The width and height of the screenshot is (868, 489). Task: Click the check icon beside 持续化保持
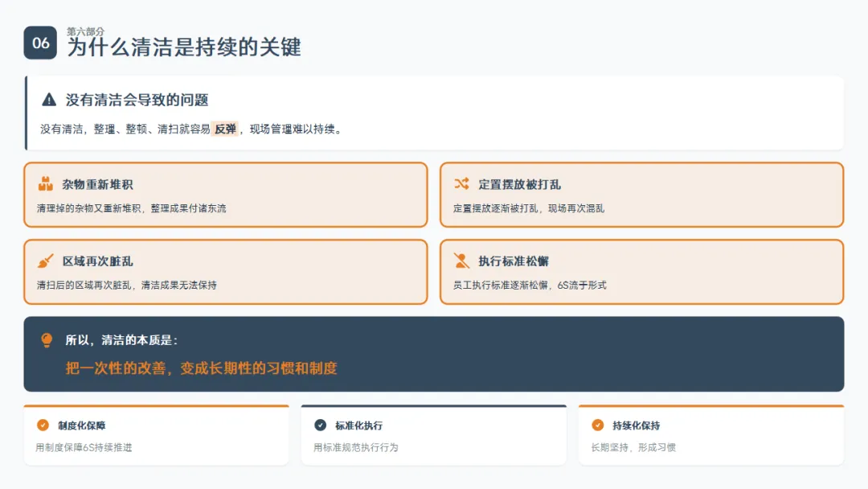click(x=597, y=425)
